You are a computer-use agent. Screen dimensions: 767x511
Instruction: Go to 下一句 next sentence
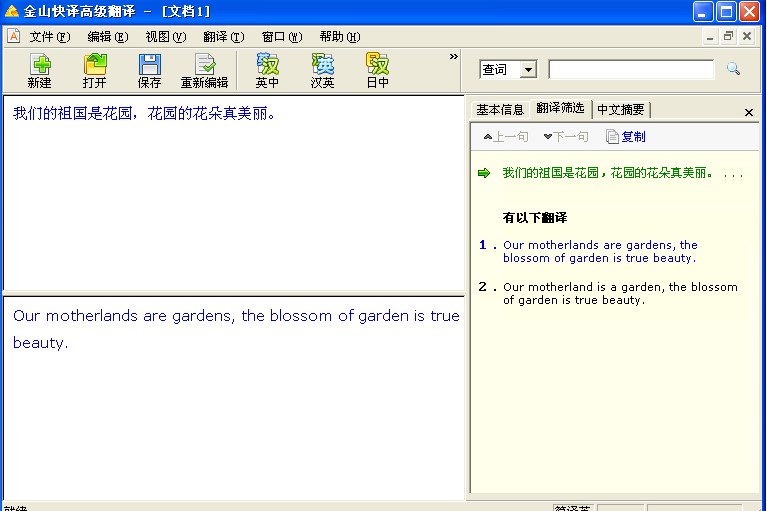point(566,136)
